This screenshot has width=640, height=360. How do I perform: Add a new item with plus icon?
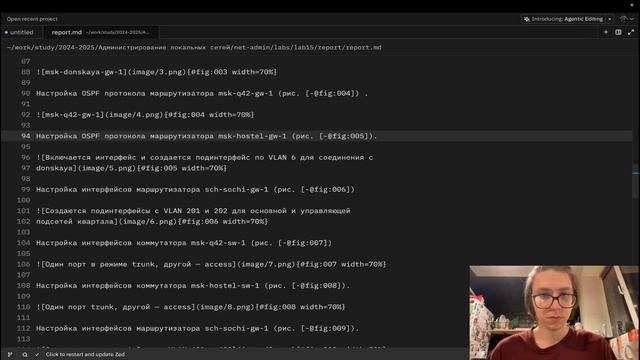[x=606, y=32]
